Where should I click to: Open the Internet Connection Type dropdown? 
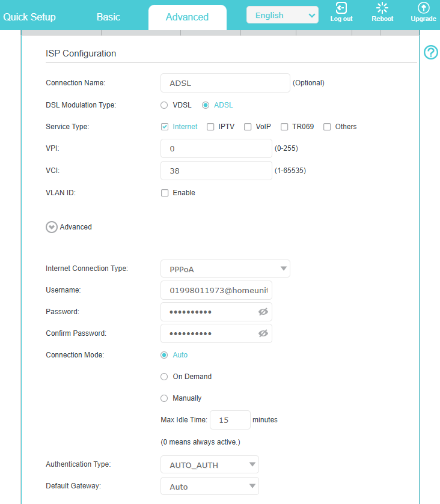[225, 269]
